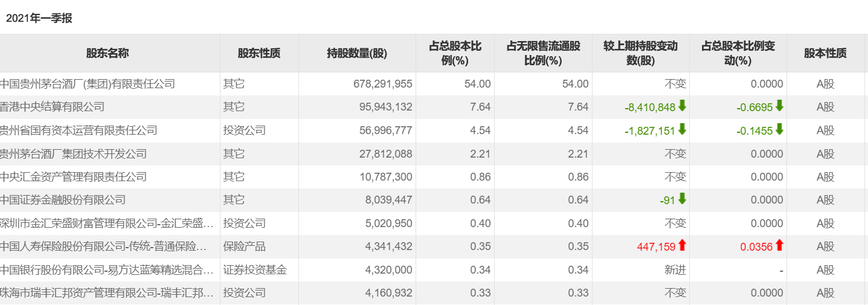Click the truncated 深圳市金汇荣盛财富管理 shareholder name
The width and height of the screenshot is (868, 305).
(107, 223)
